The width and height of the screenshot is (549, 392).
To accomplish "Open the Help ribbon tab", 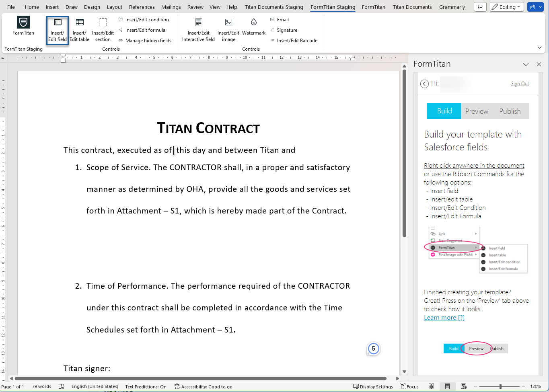I will (232, 7).
